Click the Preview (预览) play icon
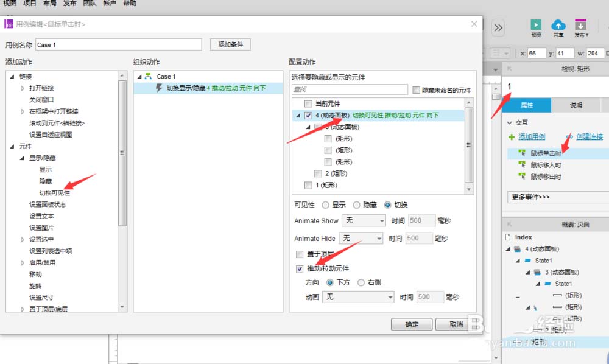 536,25
